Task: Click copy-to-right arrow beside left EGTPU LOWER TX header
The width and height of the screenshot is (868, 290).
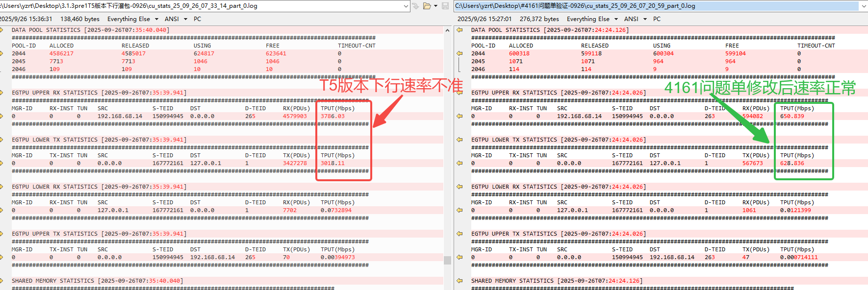Action: point(2,140)
